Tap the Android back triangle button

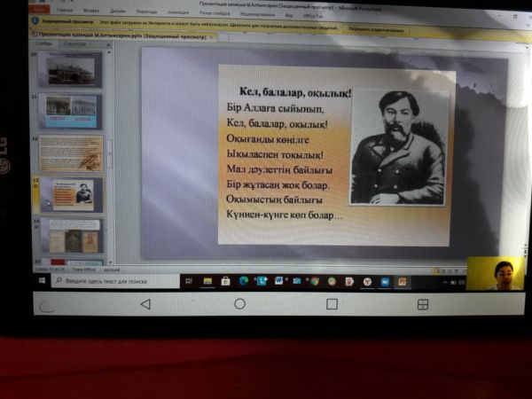tap(145, 303)
